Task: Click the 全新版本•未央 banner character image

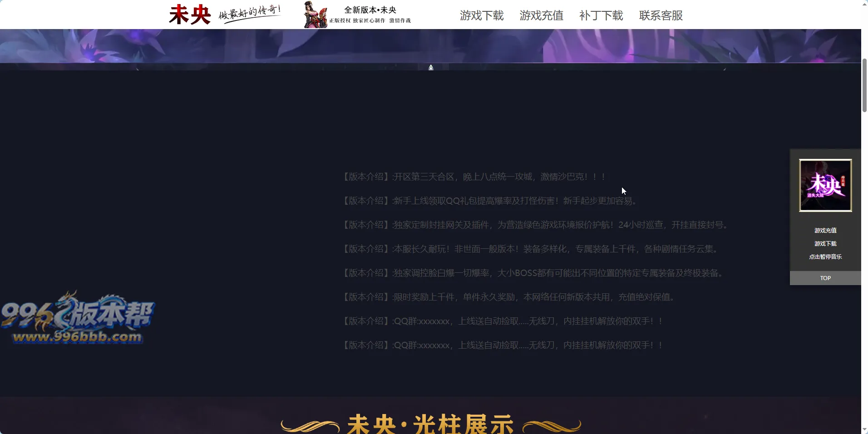Action: click(315, 15)
